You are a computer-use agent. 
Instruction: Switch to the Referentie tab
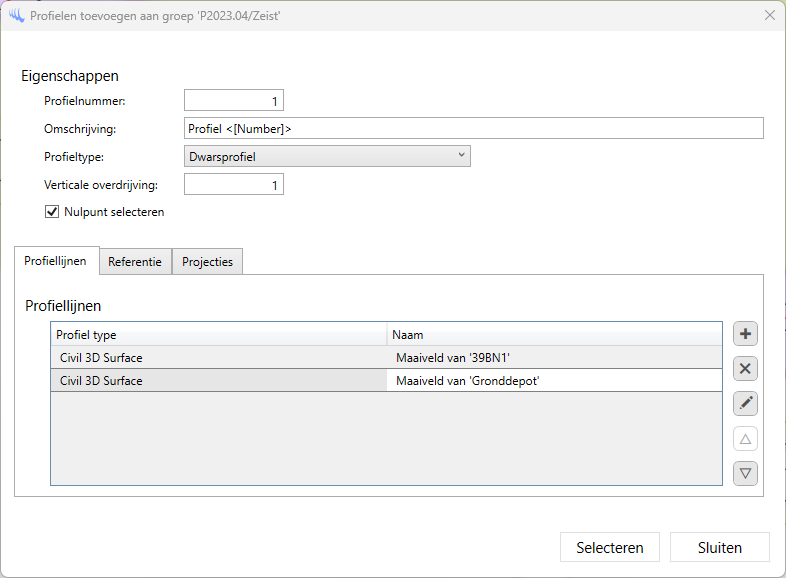(x=135, y=261)
